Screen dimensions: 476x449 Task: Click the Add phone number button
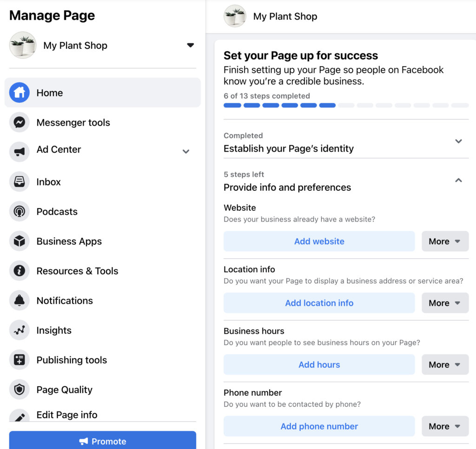click(x=319, y=426)
